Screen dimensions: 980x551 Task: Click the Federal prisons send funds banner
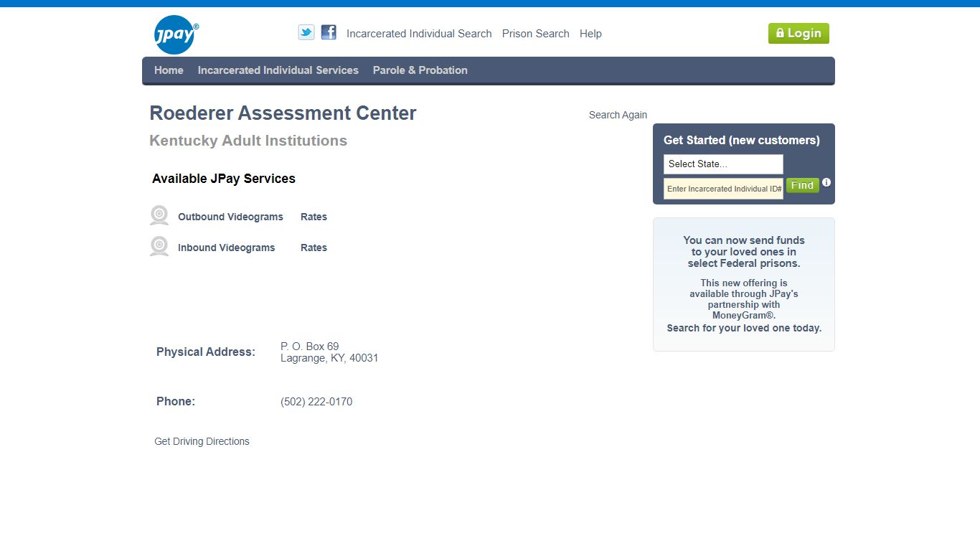coord(744,284)
